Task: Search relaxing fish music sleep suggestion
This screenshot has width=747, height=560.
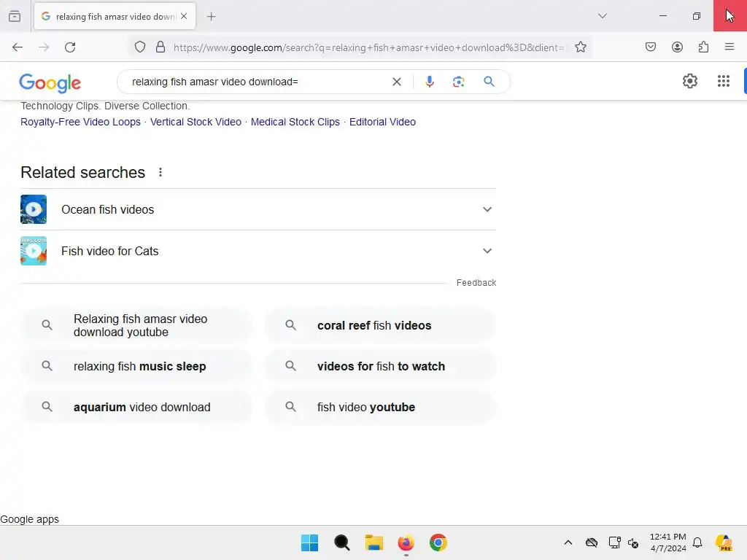Action: point(136,366)
